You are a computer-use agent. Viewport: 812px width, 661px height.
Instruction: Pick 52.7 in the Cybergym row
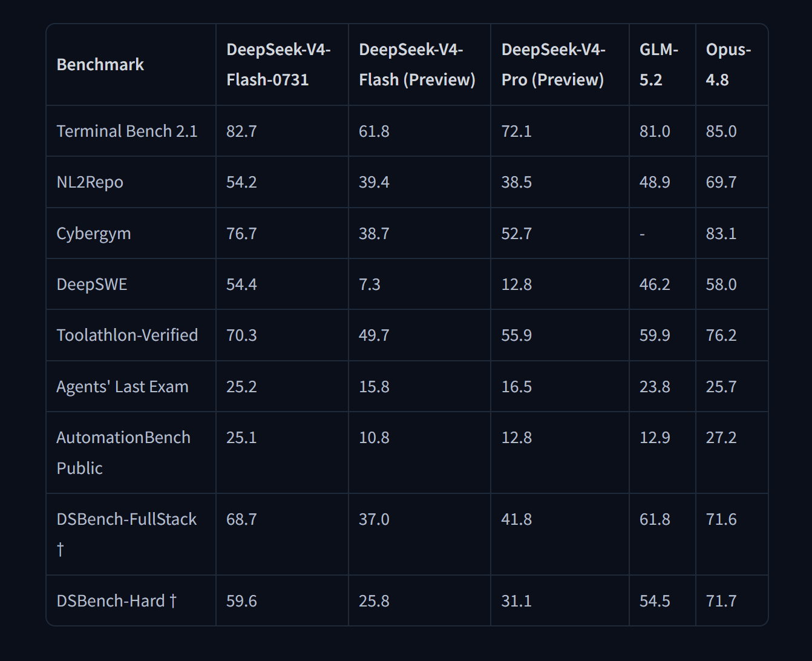(x=517, y=234)
